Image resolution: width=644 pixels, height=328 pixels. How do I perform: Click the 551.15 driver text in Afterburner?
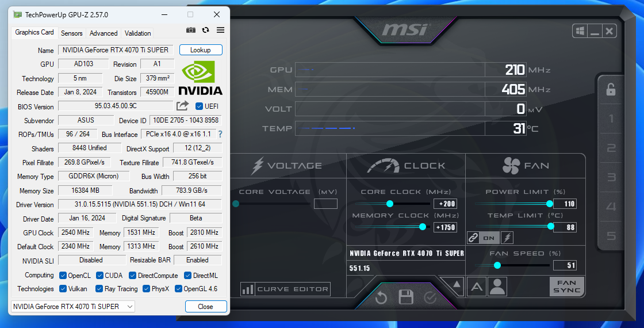coord(360,268)
